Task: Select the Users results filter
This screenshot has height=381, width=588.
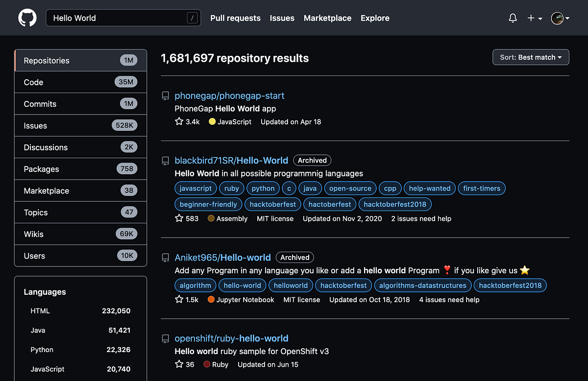Action: [81, 256]
